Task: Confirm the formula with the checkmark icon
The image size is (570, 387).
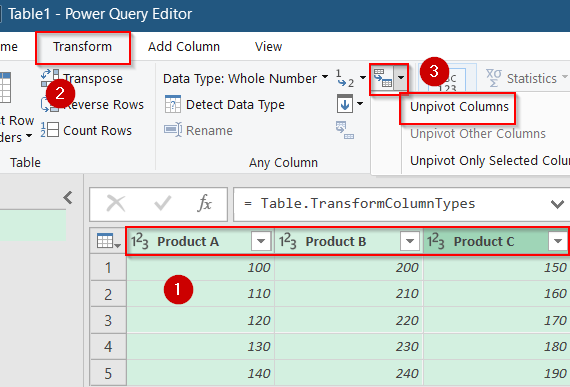Action: coord(162,203)
